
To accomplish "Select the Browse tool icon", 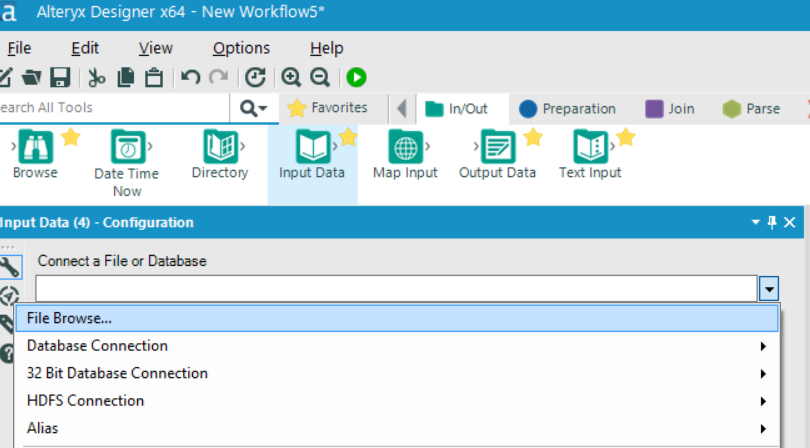I will pyautogui.click(x=35, y=147).
